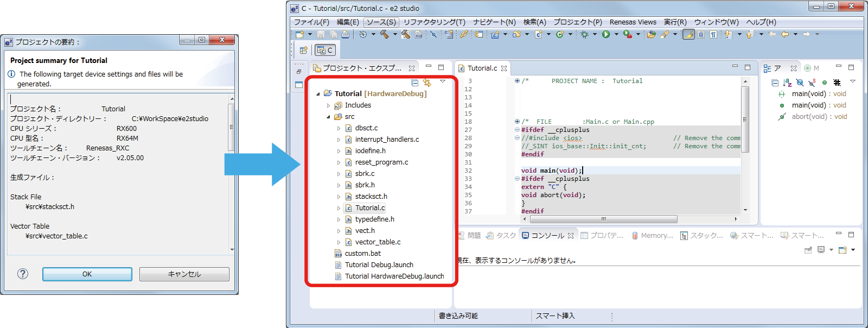Click the green Run icon

[606, 34]
